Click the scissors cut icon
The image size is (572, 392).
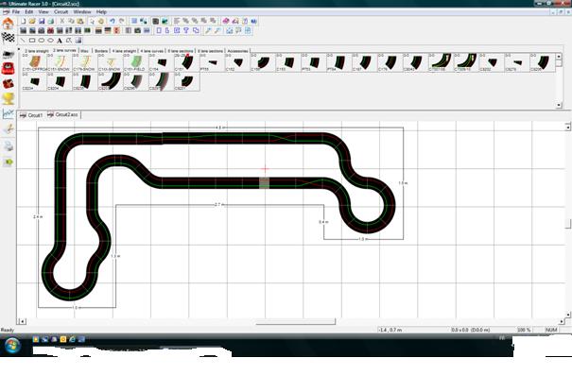(62, 21)
